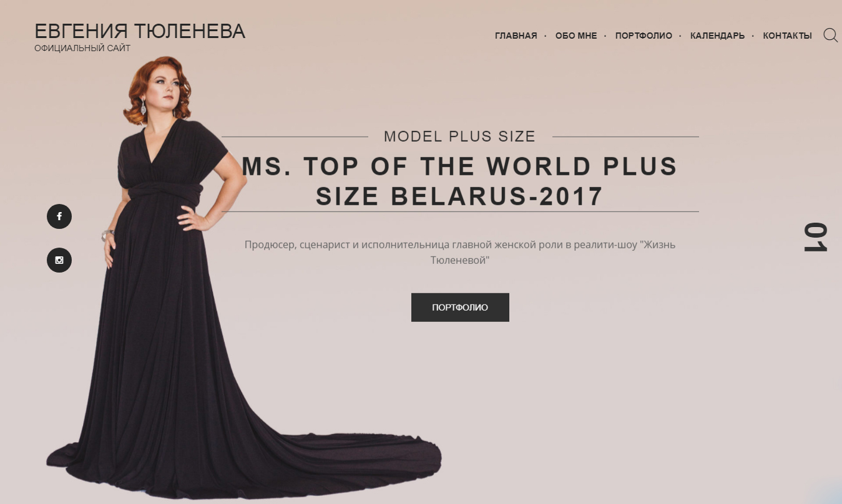Image resolution: width=842 pixels, height=504 pixels.
Task: Go to the ГЛАВНАЯ menu item
Action: click(516, 36)
